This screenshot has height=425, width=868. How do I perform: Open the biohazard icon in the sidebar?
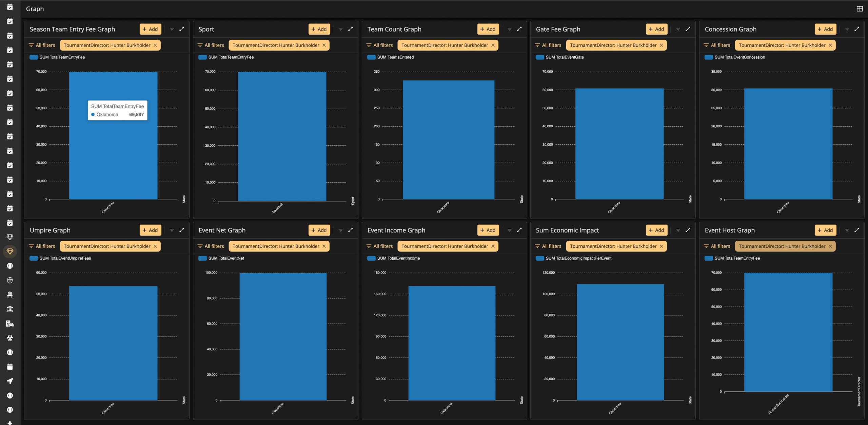[x=10, y=338]
